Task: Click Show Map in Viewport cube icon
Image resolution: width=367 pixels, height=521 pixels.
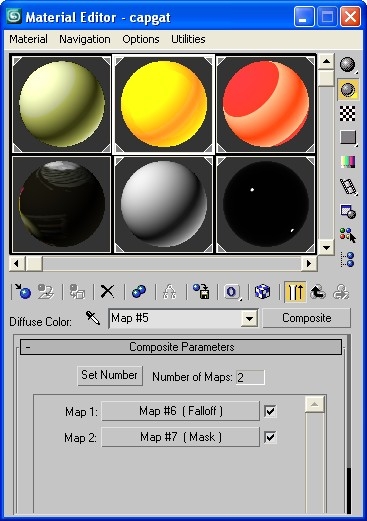Action: (x=262, y=292)
